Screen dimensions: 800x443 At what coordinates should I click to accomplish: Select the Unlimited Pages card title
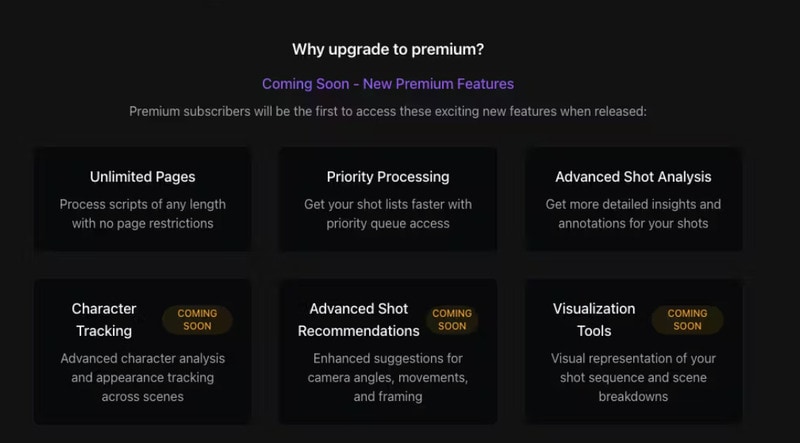(143, 177)
